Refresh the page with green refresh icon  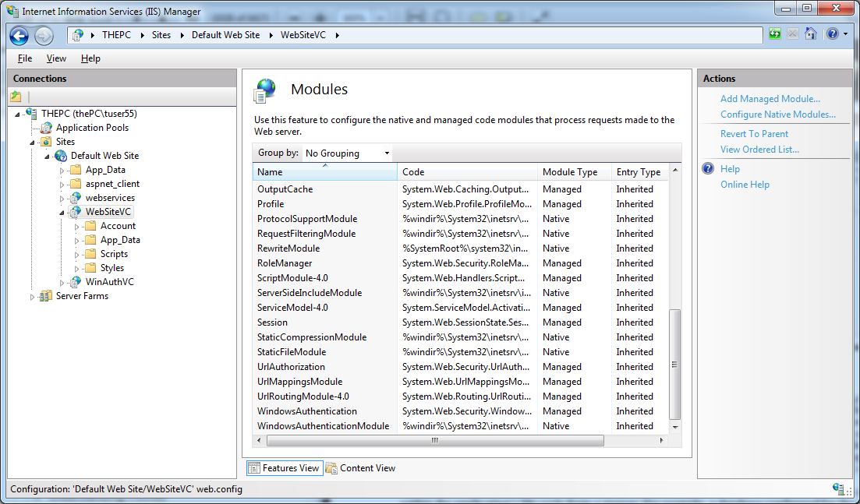[774, 34]
